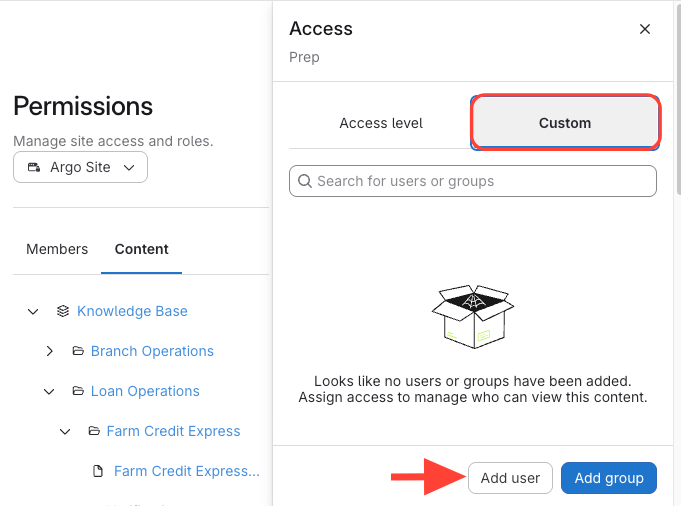Switch to the Members tab
Viewport: 681px width, 506px height.
coord(57,249)
